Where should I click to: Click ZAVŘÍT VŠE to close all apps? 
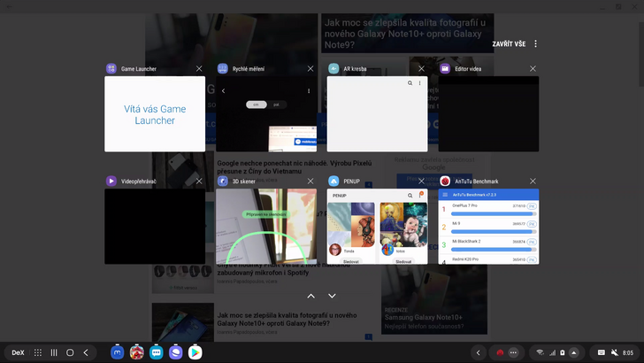point(509,43)
